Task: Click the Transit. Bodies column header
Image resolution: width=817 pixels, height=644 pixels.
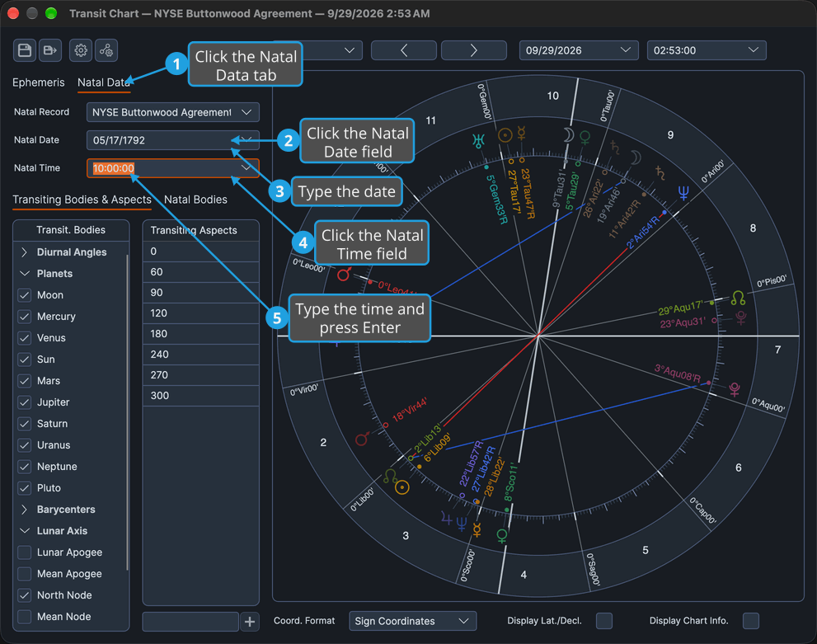Action: click(71, 230)
